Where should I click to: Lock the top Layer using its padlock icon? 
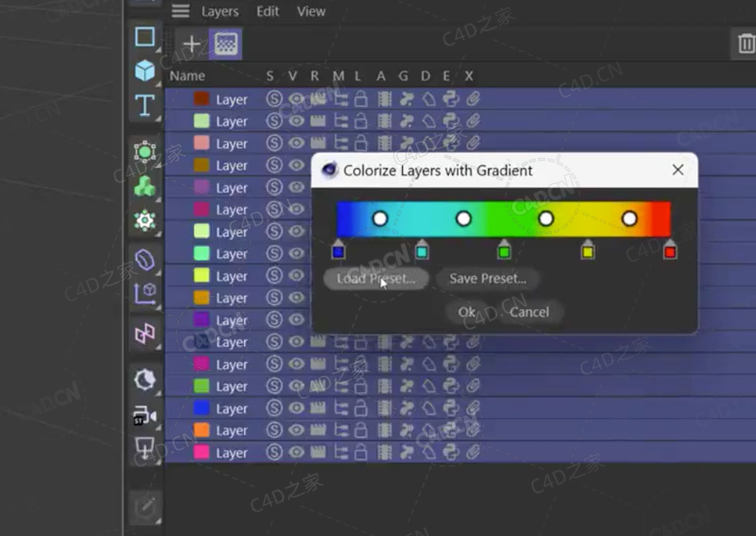(x=361, y=98)
